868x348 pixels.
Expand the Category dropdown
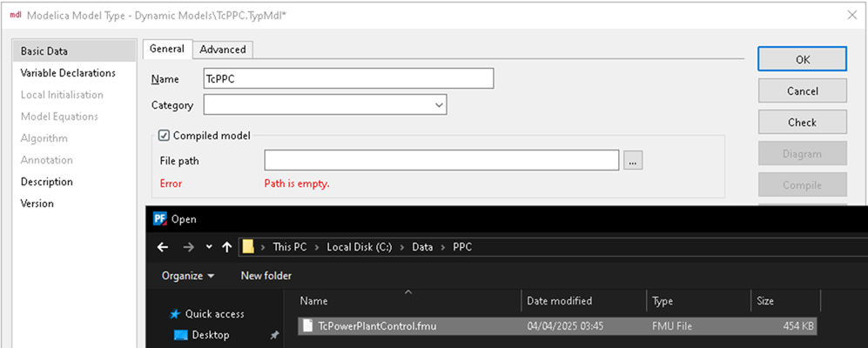pos(439,105)
